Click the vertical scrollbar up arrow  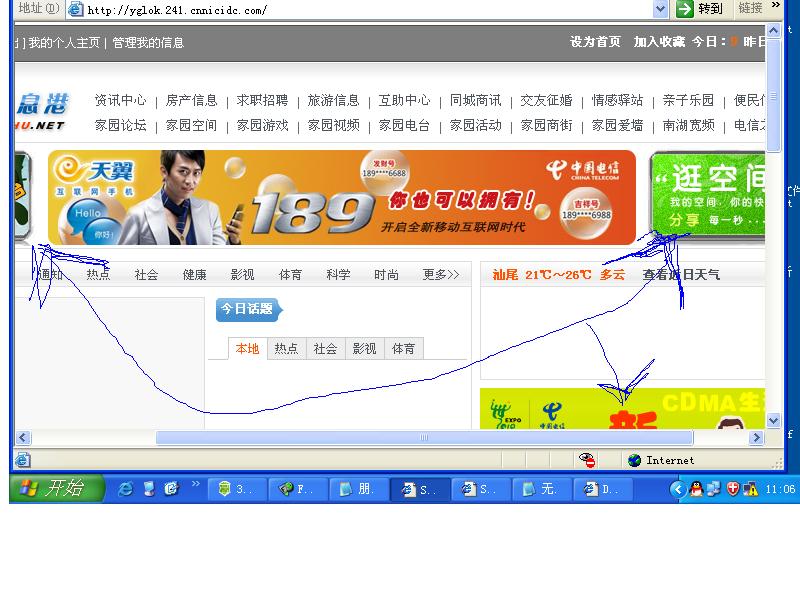click(773, 31)
